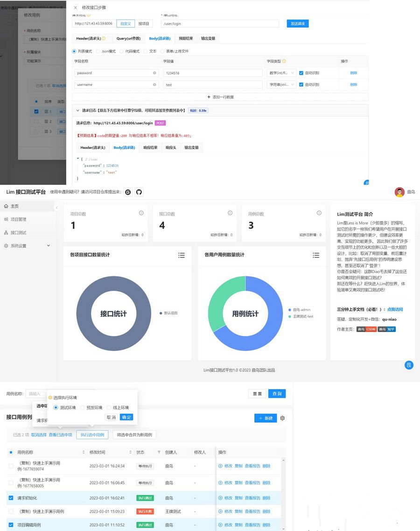Open menu icon on 各用户用例数量统计 chart

click(x=316, y=255)
